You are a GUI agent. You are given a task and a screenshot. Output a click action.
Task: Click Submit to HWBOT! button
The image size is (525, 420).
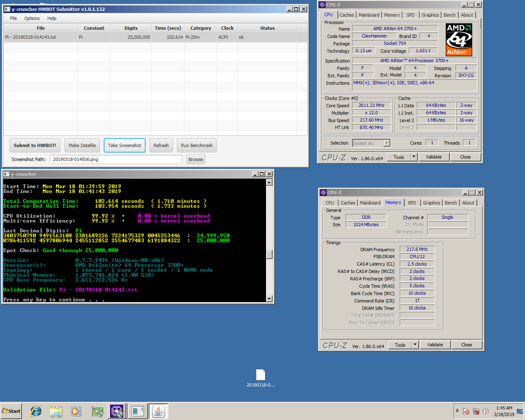pos(35,145)
